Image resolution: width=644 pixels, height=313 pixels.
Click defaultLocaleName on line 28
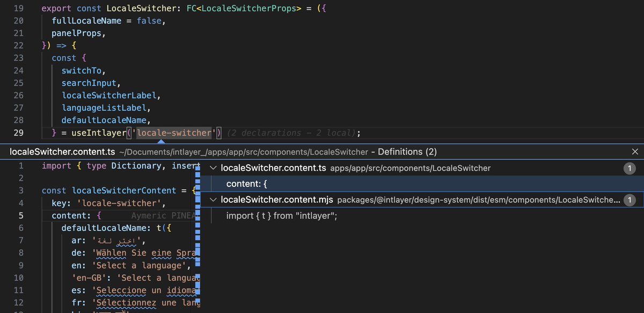104,120
